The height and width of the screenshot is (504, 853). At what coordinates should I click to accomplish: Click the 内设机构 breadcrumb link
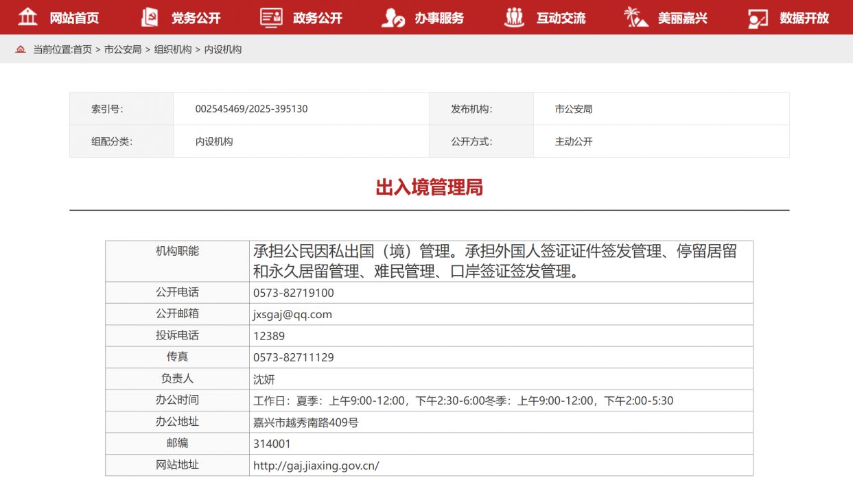coord(223,49)
